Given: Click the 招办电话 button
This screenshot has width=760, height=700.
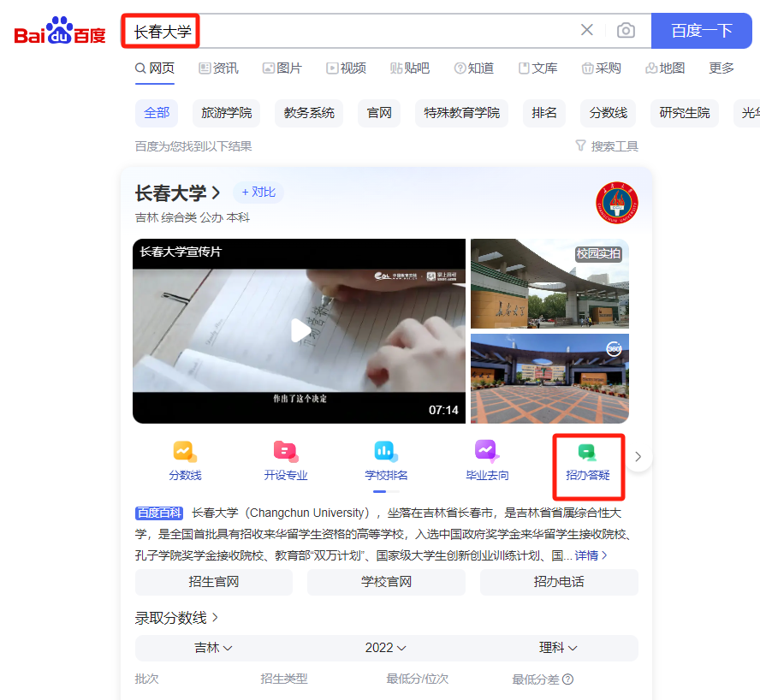Looking at the screenshot, I should pos(559,582).
